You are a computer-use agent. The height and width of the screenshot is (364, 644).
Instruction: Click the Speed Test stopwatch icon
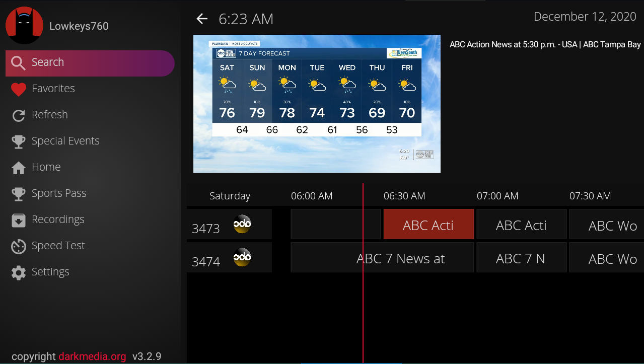19,246
